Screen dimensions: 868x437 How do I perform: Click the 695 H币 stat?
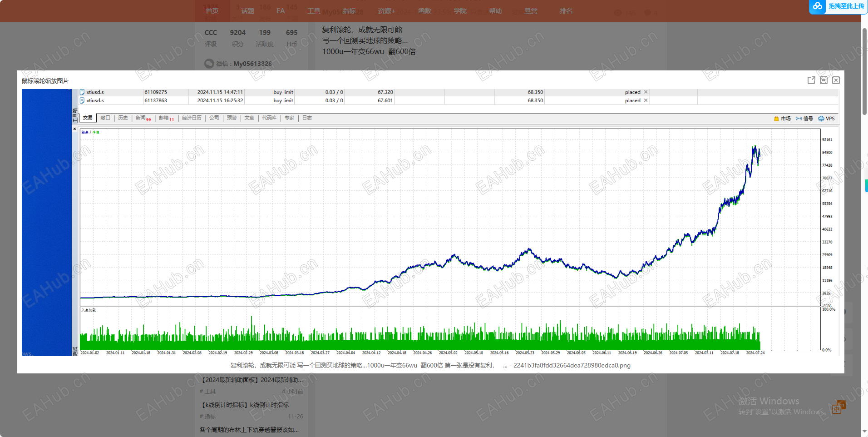(291, 38)
